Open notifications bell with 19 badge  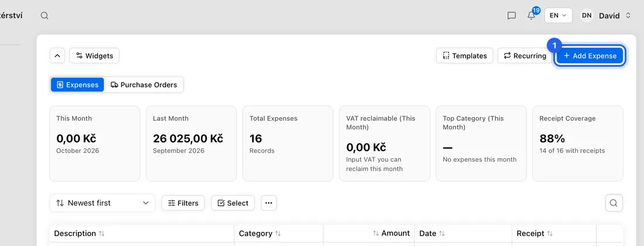[x=532, y=15]
